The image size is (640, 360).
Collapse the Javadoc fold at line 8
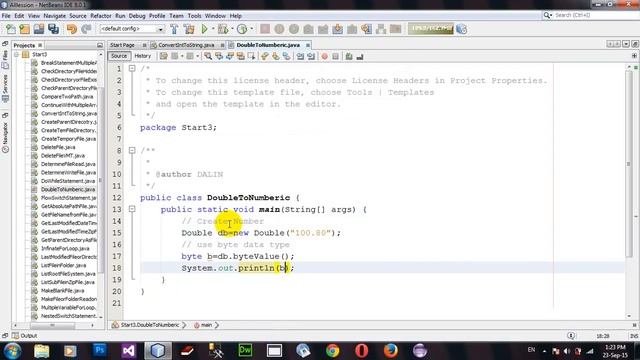point(132,151)
